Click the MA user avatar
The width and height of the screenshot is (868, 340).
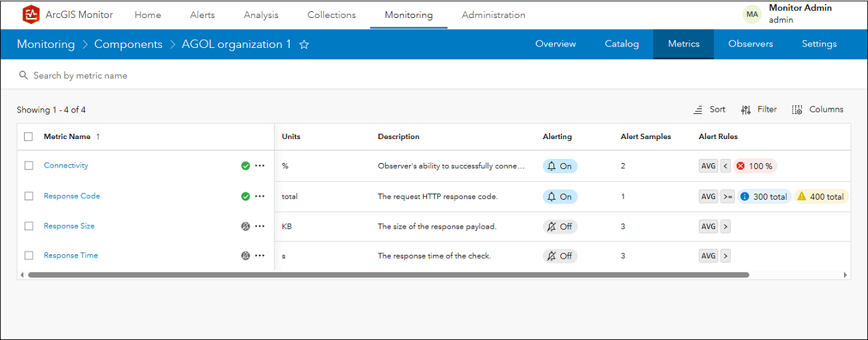tap(752, 14)
